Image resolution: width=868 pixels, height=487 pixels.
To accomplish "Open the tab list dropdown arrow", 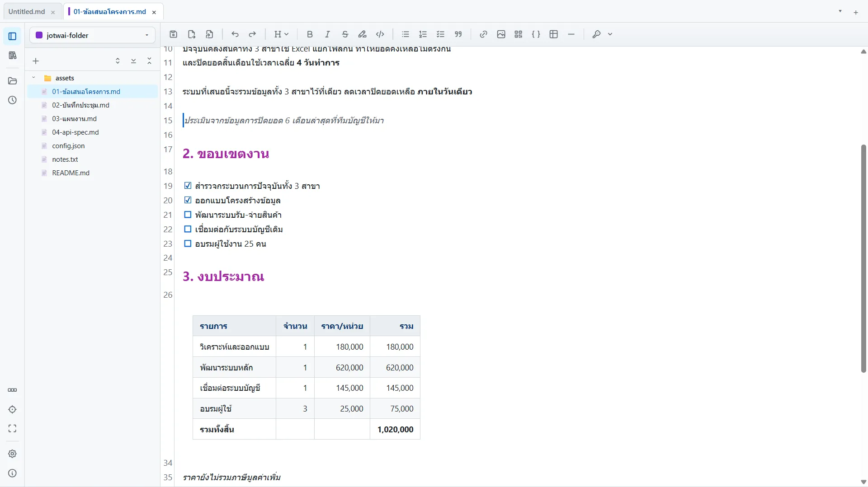I will tap(840, 11).
